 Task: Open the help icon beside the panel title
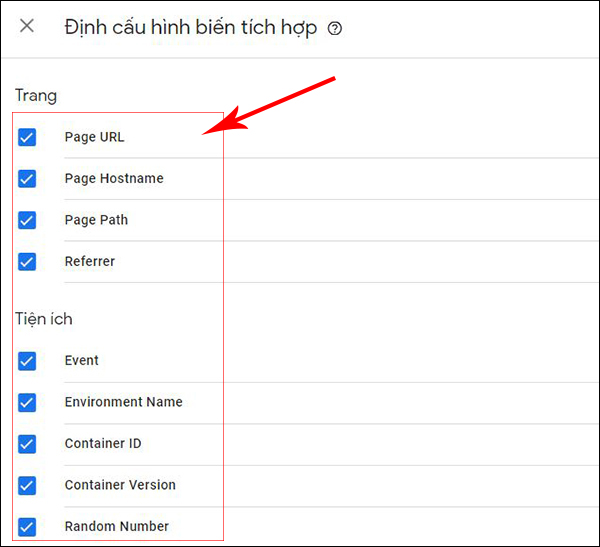point(334,28)
